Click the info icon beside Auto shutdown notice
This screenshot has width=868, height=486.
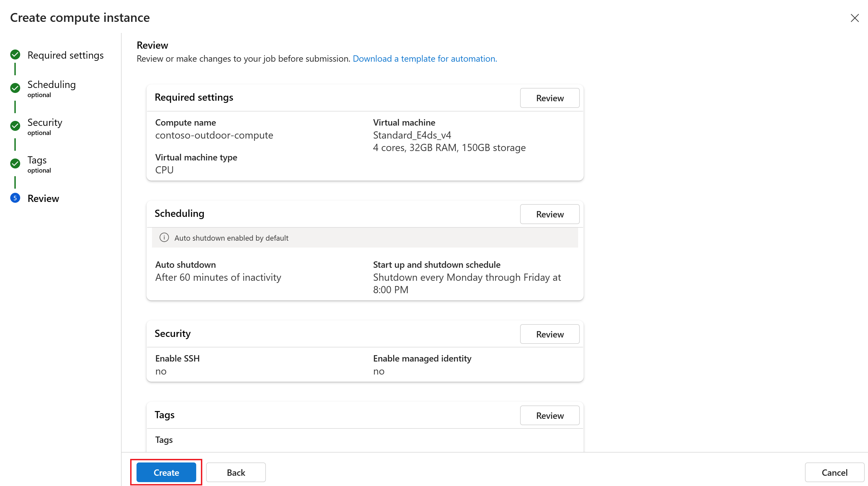point(164,238)
